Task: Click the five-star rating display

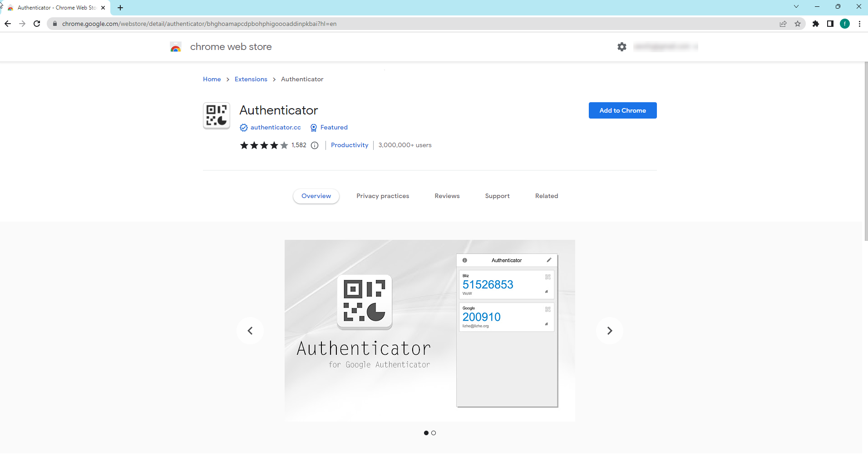Action: point(264,145)
